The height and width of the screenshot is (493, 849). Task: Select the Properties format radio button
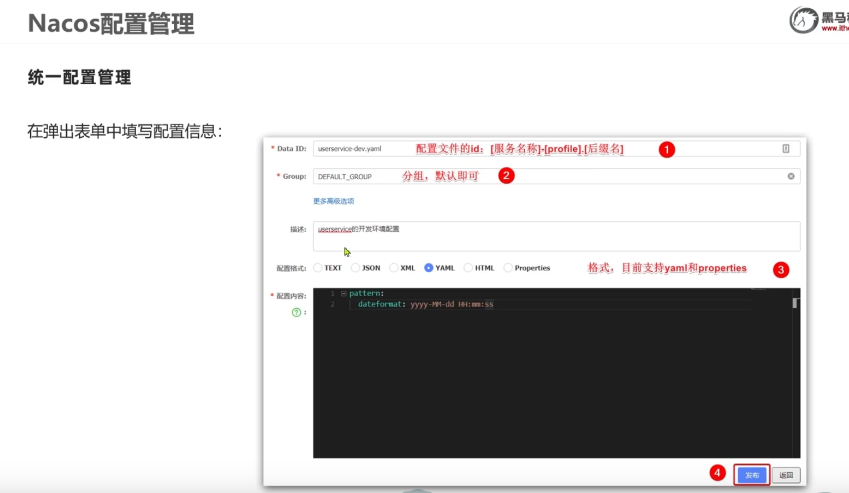(x=508, y=268)
